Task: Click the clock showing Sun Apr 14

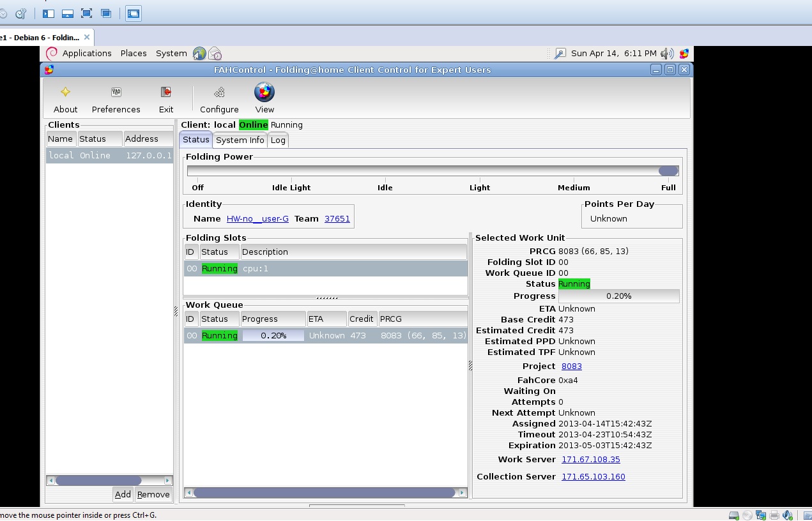Action: point(614,54)
